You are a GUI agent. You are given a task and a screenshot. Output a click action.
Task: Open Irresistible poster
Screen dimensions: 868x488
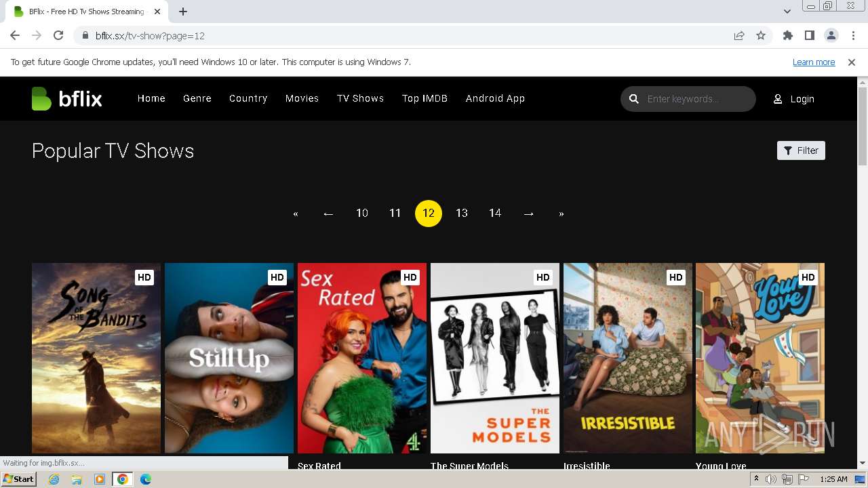[628, 358]
